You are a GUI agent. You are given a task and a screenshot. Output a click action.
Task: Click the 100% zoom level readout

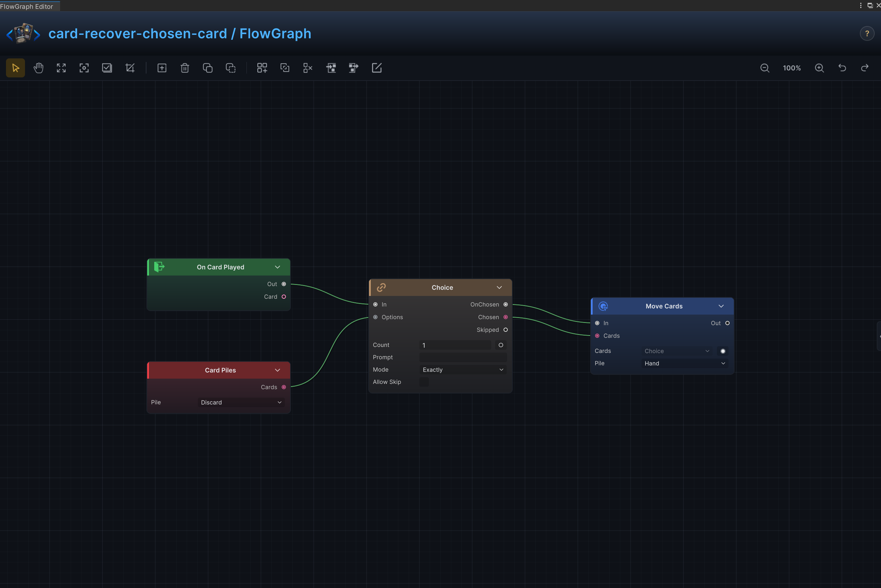coord(792,68)
